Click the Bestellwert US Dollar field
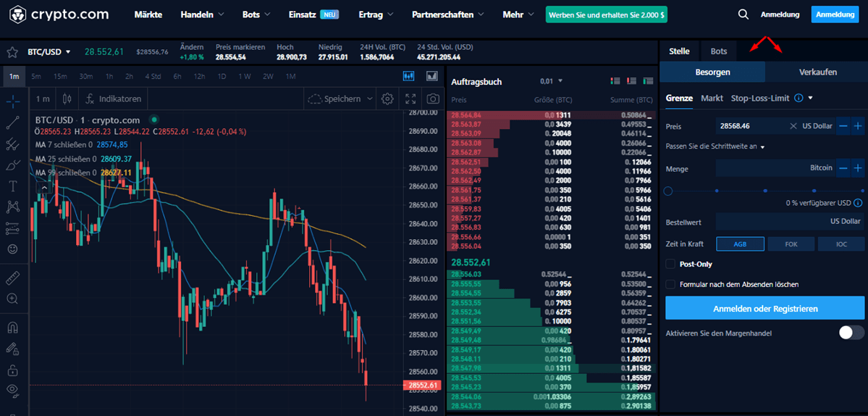The height and width of the screenshot is (416, 868). (790, 221)
